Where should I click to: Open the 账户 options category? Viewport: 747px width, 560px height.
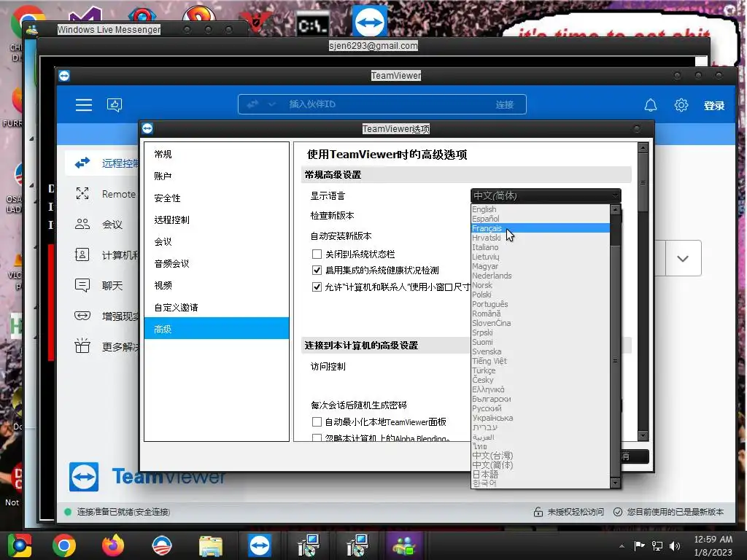pos(216,176)
